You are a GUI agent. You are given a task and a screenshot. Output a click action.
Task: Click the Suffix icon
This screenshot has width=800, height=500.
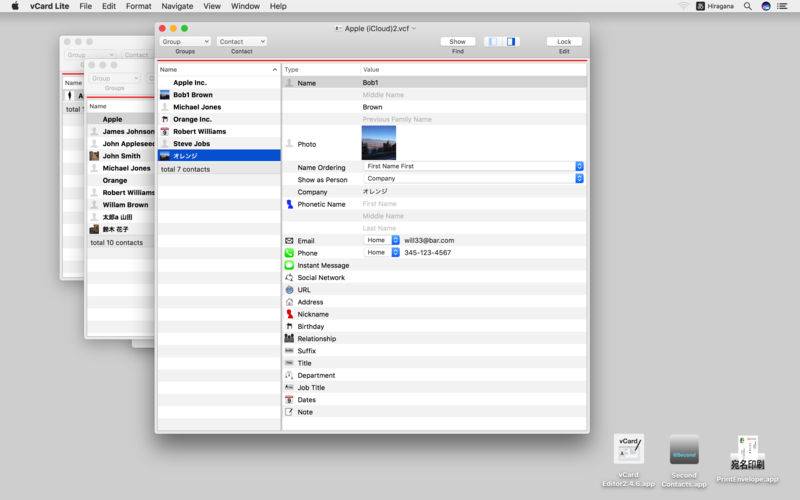(289, 351)
